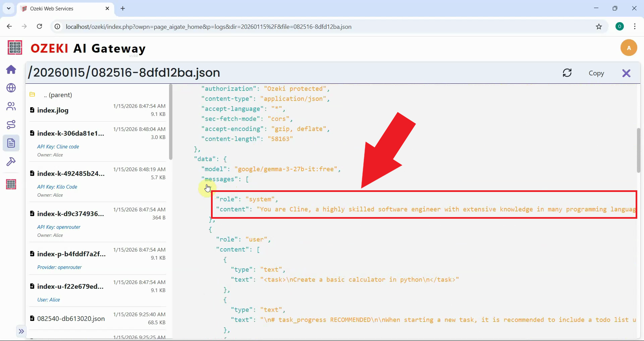The width and height of the screenshot is (644, 341).
Task: Select the 082540-db613020.json log file
Action: 71,319
